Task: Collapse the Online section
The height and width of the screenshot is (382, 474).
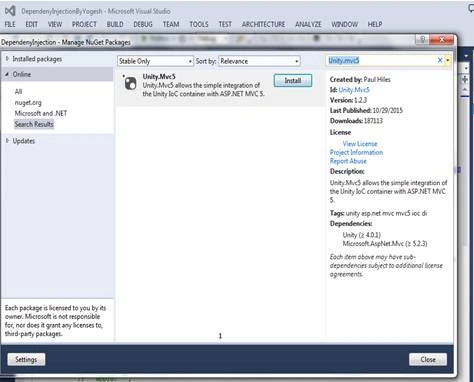Action: (x=7, y=74)
